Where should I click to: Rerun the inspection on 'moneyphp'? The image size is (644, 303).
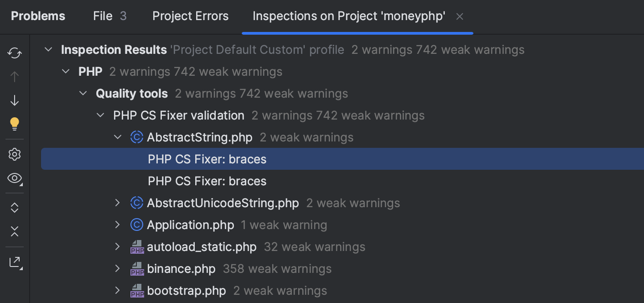click(14, 53)
